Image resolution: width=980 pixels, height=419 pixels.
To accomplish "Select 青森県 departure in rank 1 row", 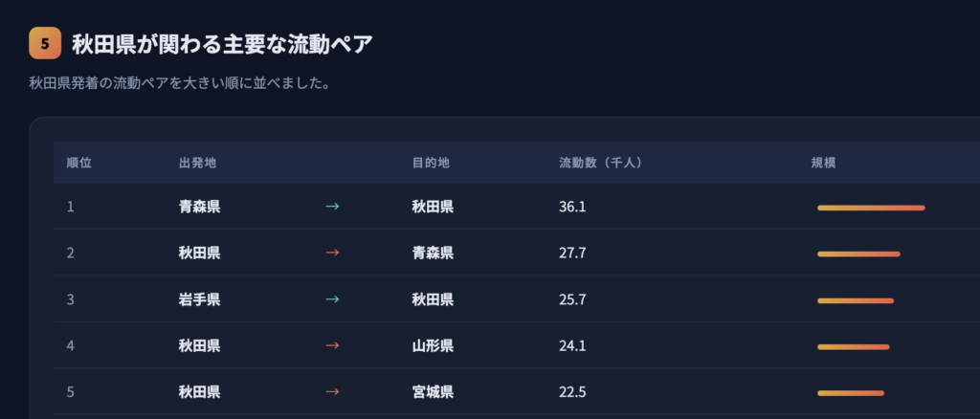I will point(199,207).
